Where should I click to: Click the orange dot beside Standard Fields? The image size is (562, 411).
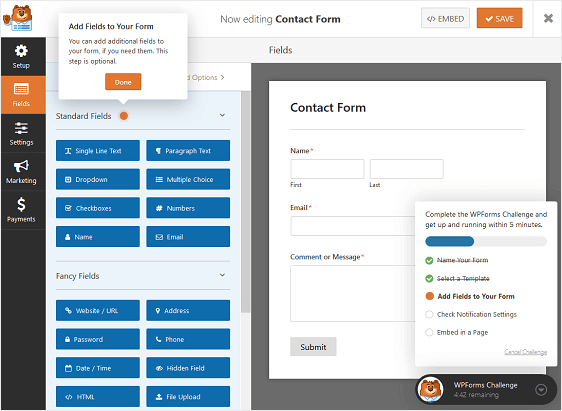tap(124, 116)
